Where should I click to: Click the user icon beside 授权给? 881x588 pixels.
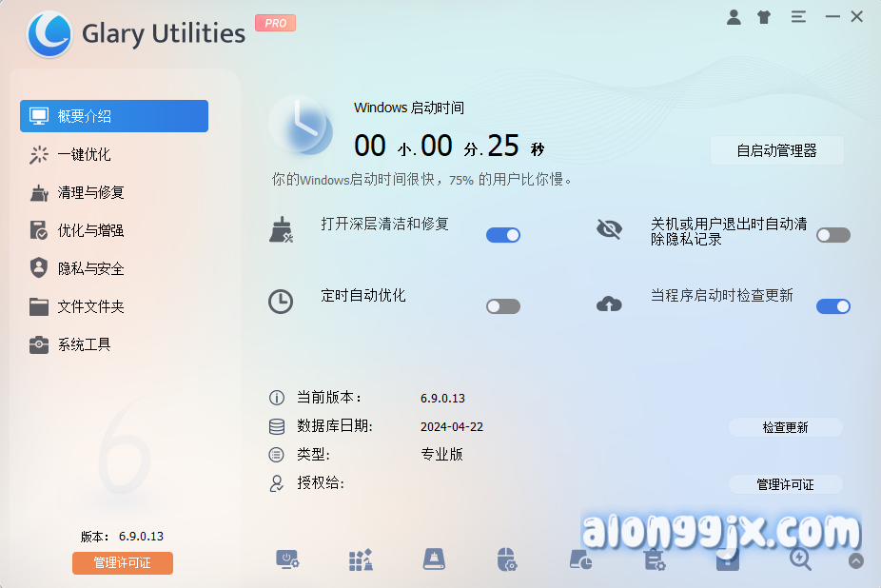pyautogui.click(x=277, y=483)
